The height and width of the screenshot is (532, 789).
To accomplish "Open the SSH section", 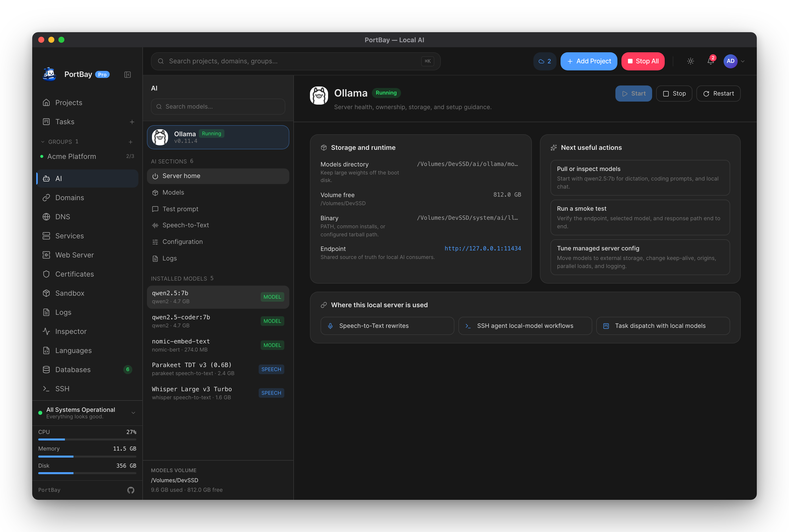I will pyautogui.click(x=87, y=388).
